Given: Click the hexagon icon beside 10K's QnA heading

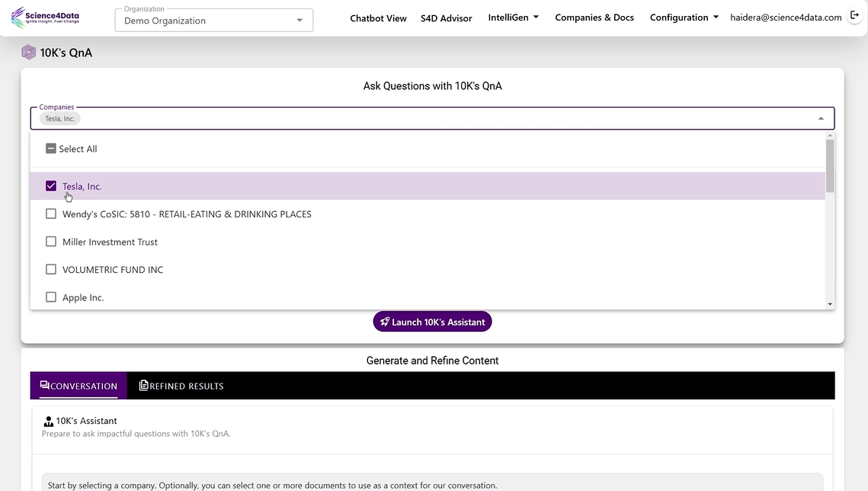Looking at the screenshot, I should coord(28,52).
